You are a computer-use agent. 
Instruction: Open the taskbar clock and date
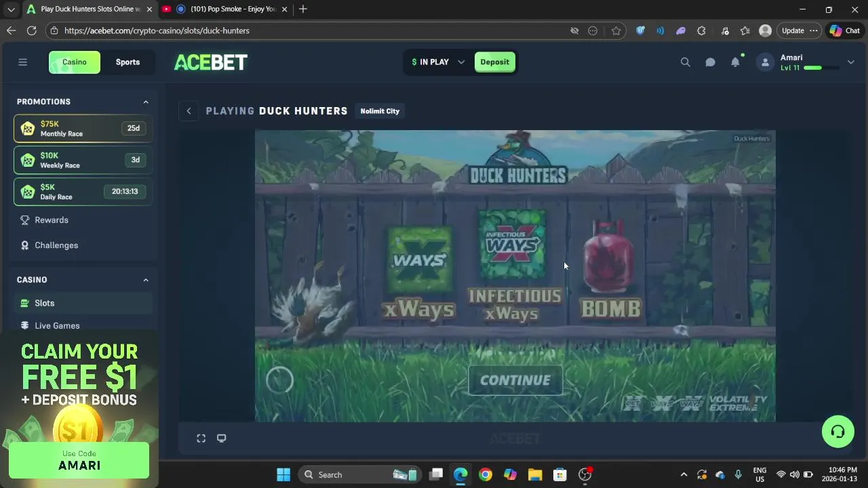coord(838,474)
